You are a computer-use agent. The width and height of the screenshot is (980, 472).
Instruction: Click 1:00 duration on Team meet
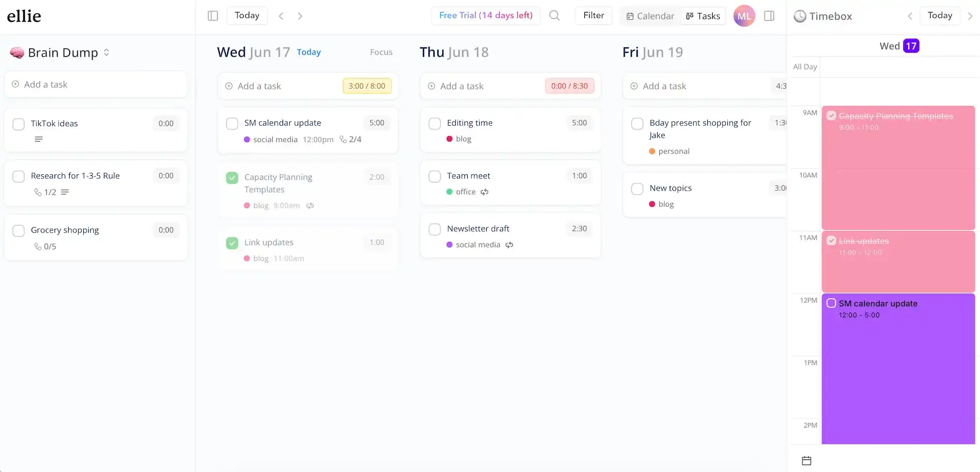(579, 176)
